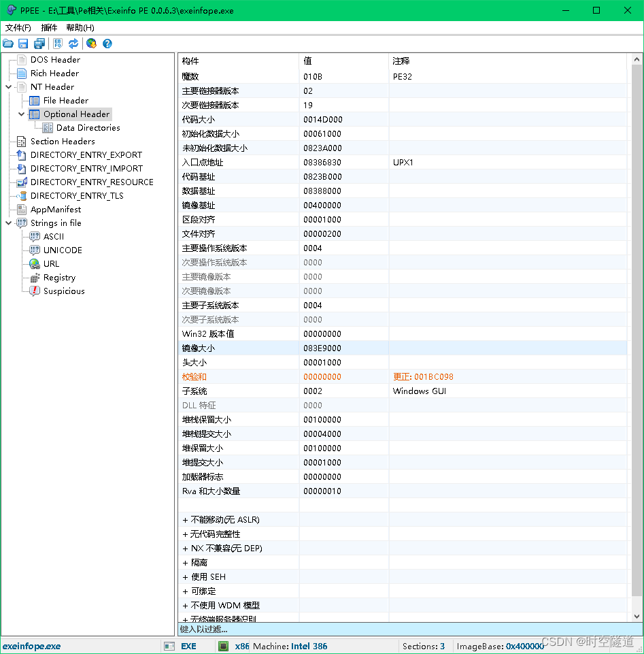Select Data Directories in the tree
This screenshot has height=654, width=644.
pyautogui.click(x=88, y=128)
